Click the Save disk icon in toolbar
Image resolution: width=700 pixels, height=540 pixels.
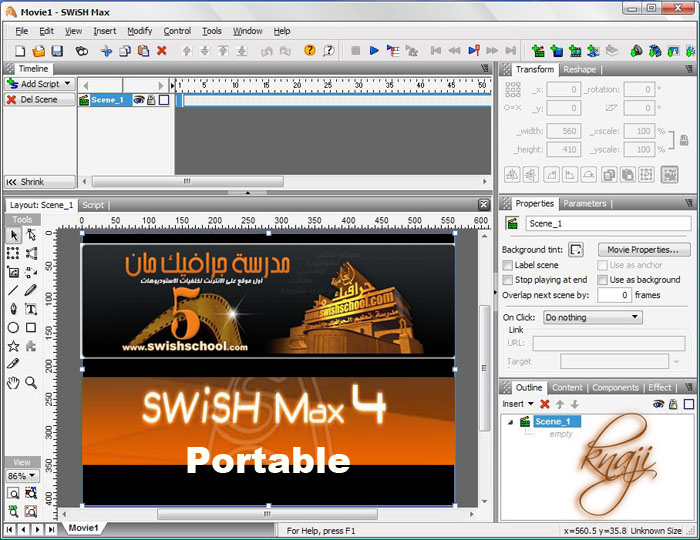click(58, 50)
